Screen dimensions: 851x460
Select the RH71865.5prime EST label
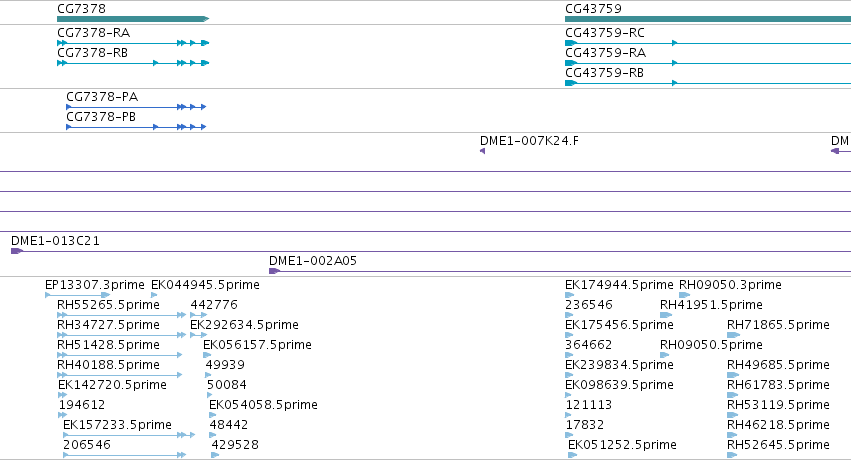point(778,325)
